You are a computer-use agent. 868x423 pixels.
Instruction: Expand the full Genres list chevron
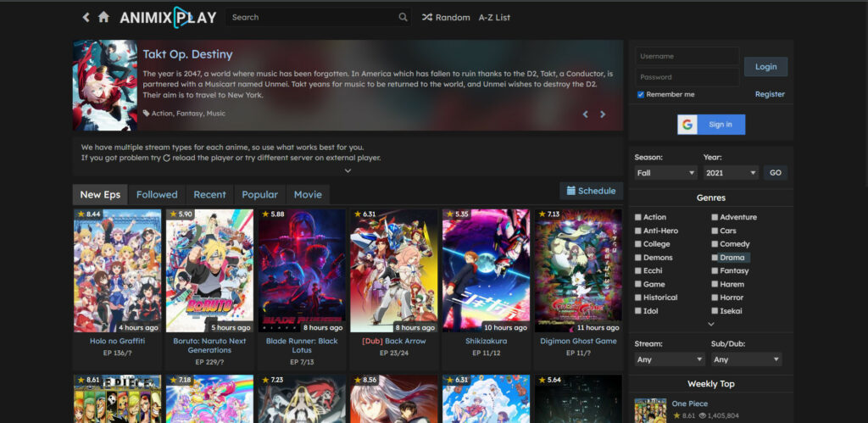coord(711,324)
